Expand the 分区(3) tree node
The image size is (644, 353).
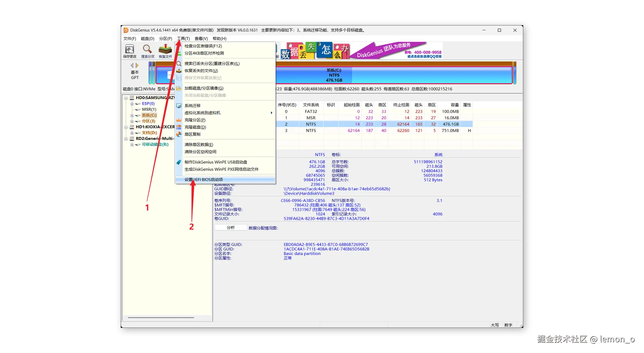click(132, 121)
